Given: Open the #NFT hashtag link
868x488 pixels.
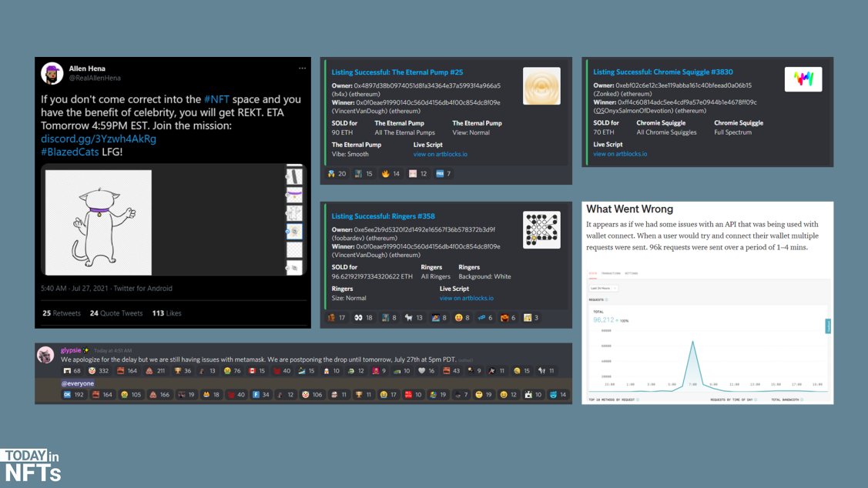Looking at the screenshot, I should point(216,99).
